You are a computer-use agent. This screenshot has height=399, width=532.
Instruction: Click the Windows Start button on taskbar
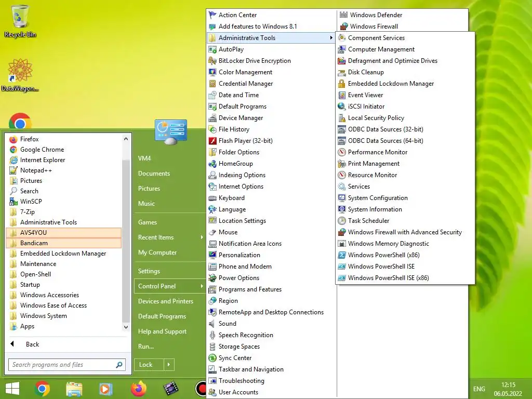pyautogui.click(x=12, y=389)
